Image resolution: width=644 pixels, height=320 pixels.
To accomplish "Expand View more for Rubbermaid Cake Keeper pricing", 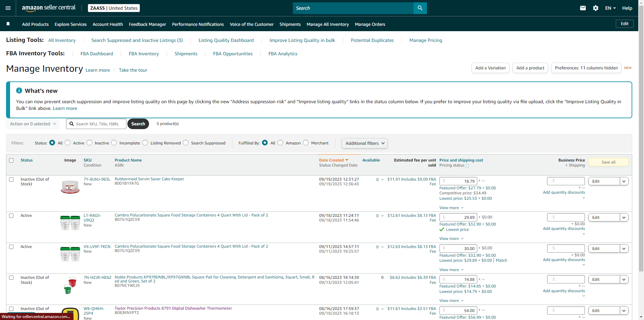I will coord(451,208).
